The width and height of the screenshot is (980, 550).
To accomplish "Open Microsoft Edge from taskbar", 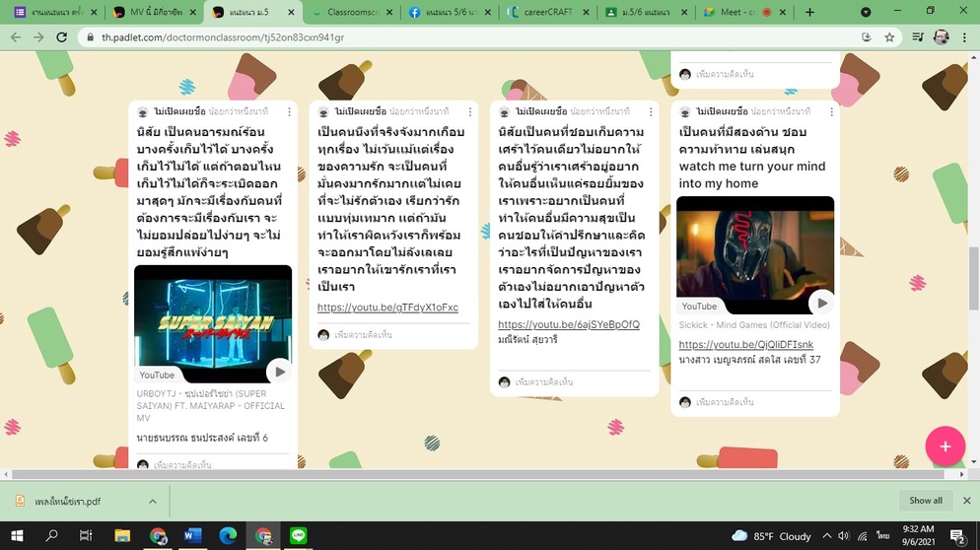I will (228, 535).
